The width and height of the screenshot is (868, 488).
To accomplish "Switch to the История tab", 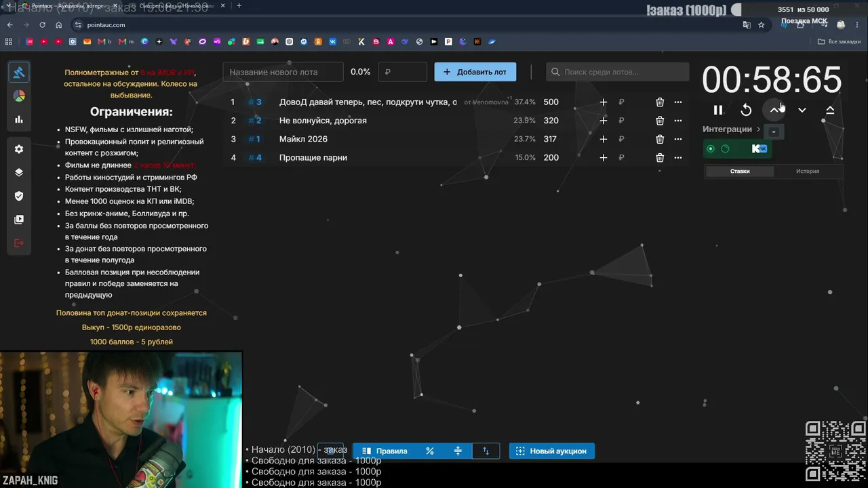I will pos(808,171).
